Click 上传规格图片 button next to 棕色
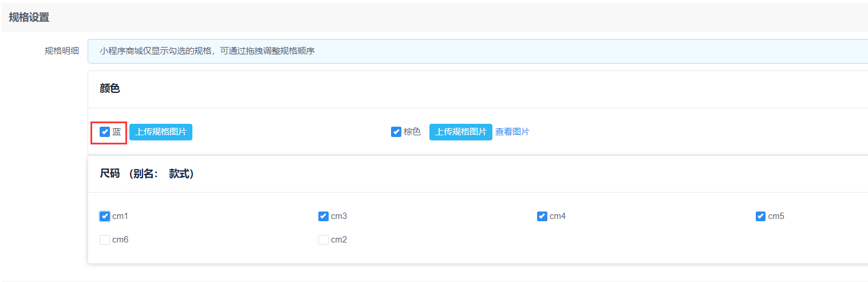 (x=460, y=132)
